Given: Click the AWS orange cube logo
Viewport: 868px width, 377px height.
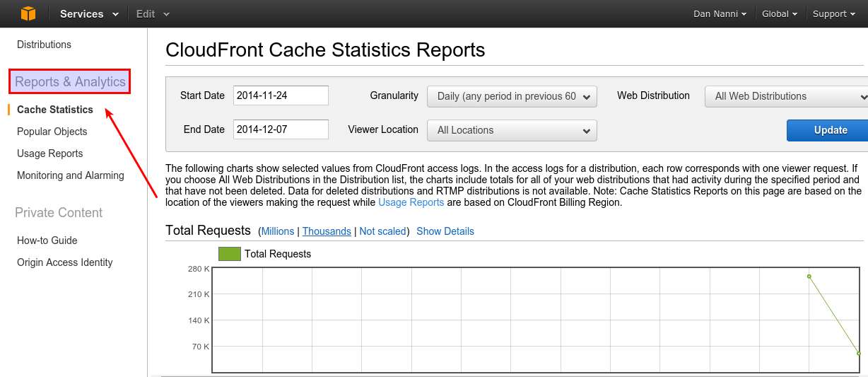Looking at the screenshot, I should tap(28, 13).
